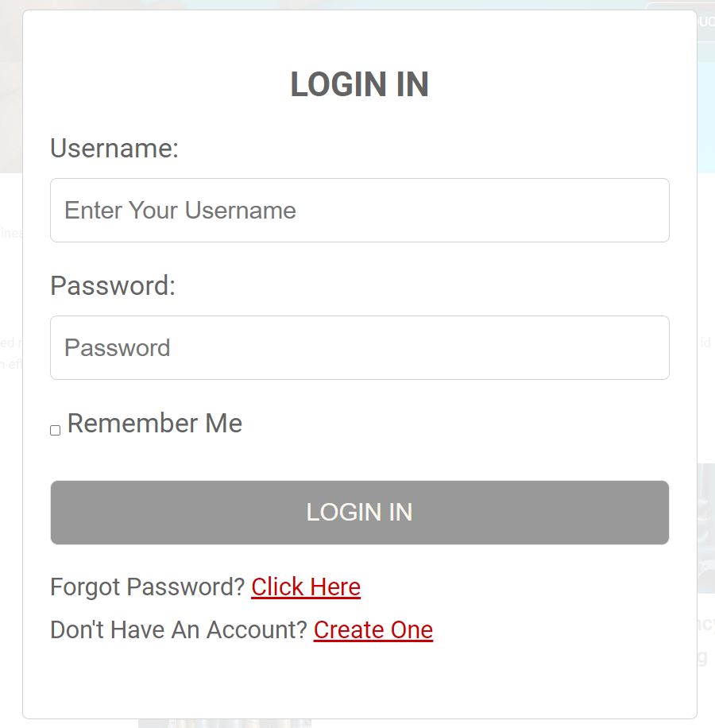Click the Forgot Password? text
This screenshot has width=715, height=728.
148,587
